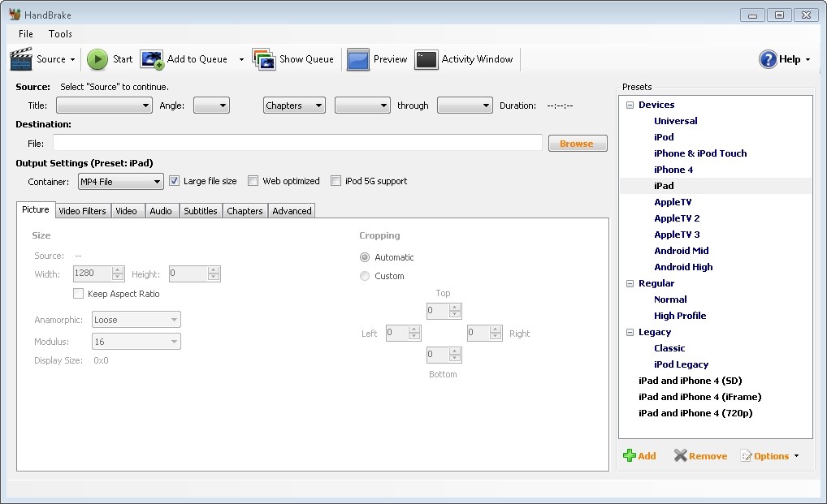Open the Anamorphic Loose dropdown

click(136, 320)
